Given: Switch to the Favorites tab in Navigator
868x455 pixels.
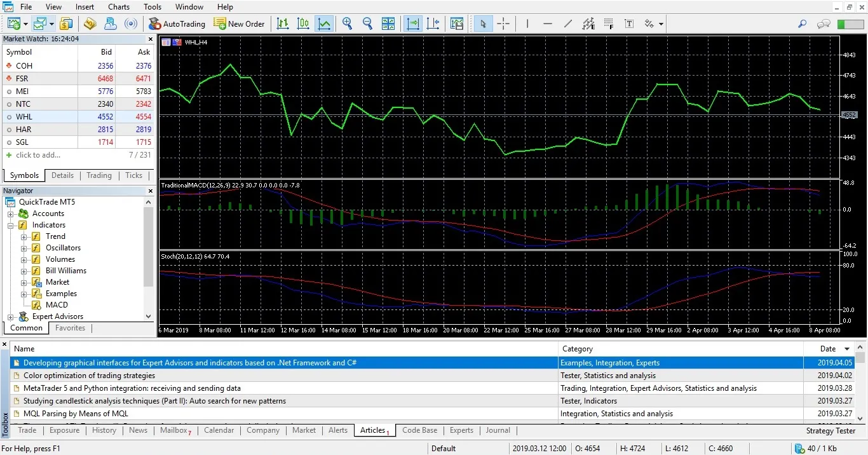Looking at the screenshot, I should (x=70, y=328).
